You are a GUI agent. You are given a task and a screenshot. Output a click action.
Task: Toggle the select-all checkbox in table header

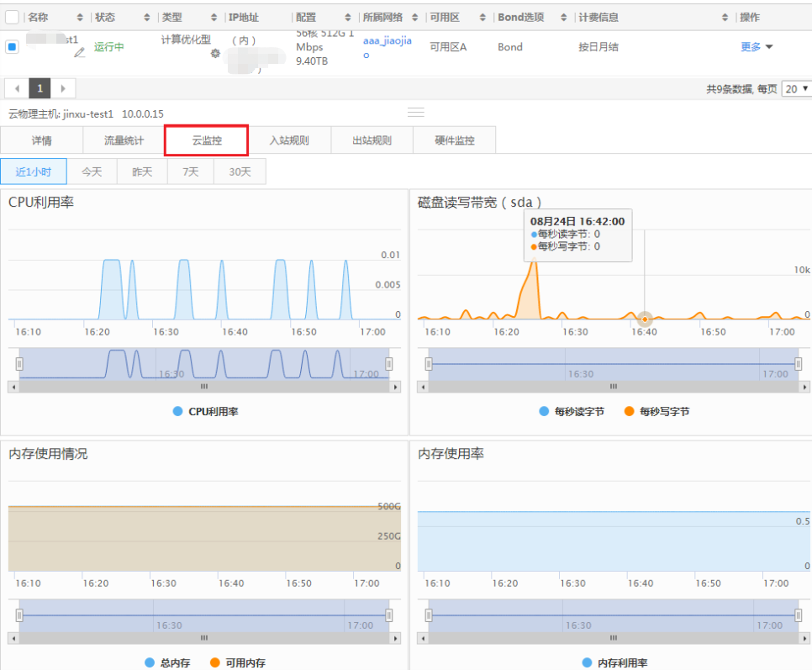click(13, 18)
